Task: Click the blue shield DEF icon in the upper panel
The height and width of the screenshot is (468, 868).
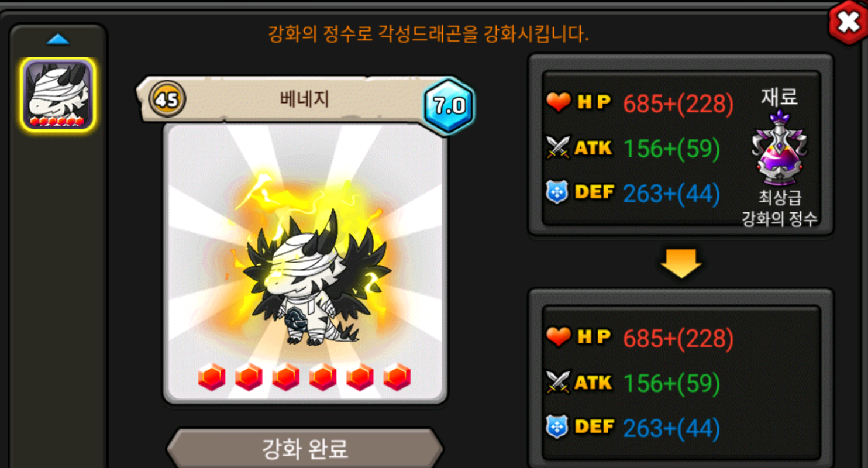Action: point(557,193)
